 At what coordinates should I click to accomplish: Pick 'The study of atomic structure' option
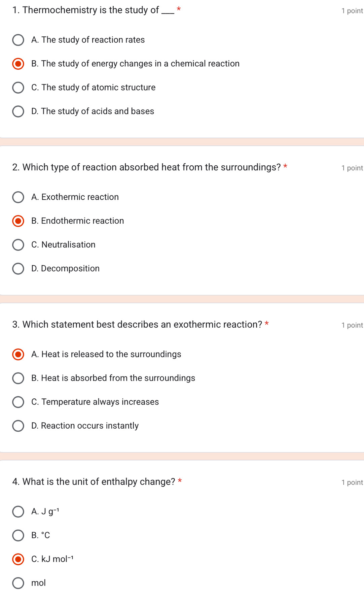point(18,88)
